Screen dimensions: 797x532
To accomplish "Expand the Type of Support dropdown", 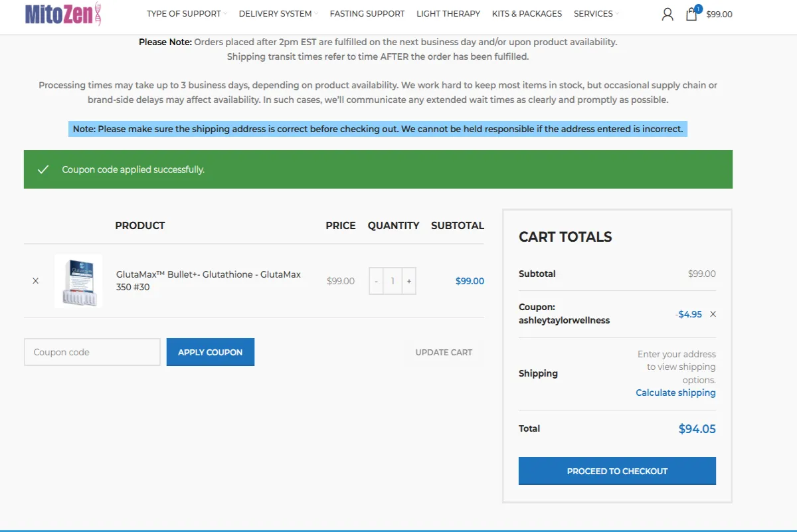I will pos(183,13).
